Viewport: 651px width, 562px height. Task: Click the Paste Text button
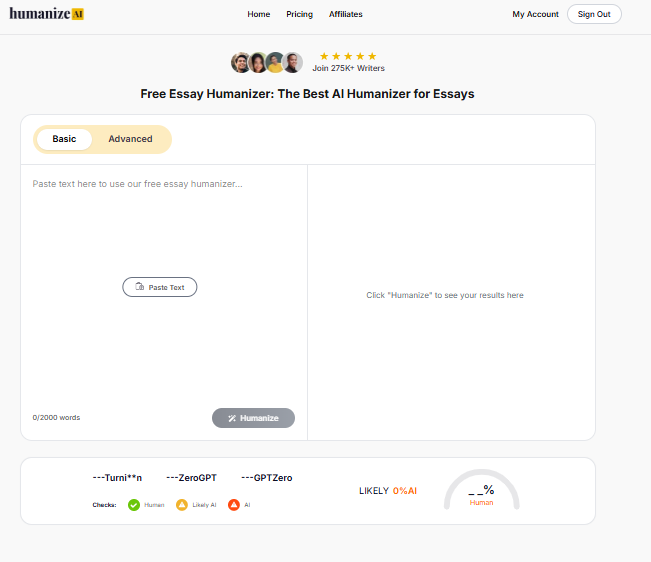(x=160, y=287)
